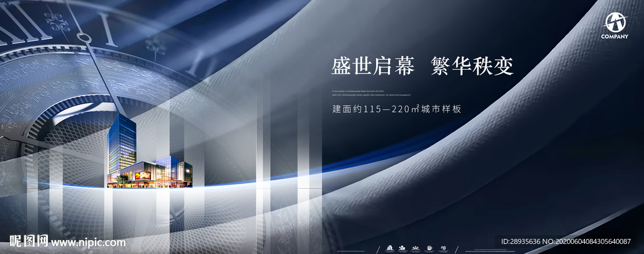Viewport: 644px width, 254px height.
Task: Click the leaf-shaped icon in bottom strip
Action: [x=443, y=248]
